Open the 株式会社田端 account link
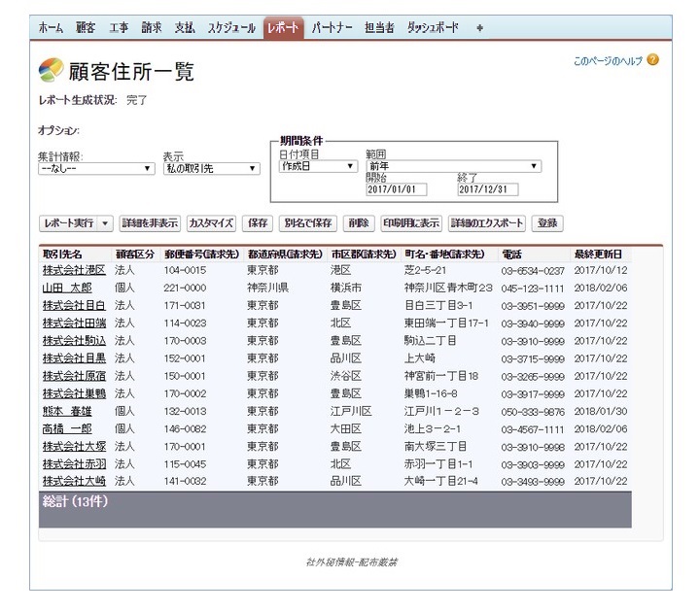700x612 pixels. click(74, 323)
